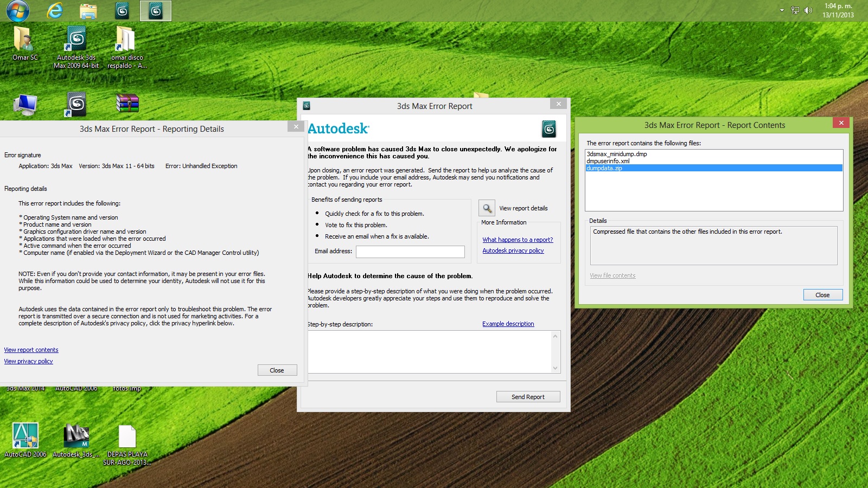
Task: Open the network status tray icon
Action: (795, 10)
